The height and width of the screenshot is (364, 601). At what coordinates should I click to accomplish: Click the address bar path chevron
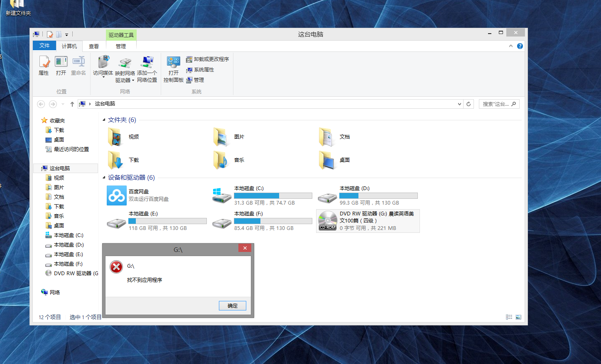coord(90,104)
